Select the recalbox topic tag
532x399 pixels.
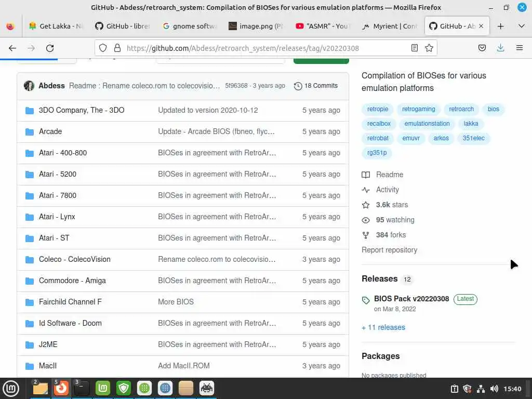point(379,124)
